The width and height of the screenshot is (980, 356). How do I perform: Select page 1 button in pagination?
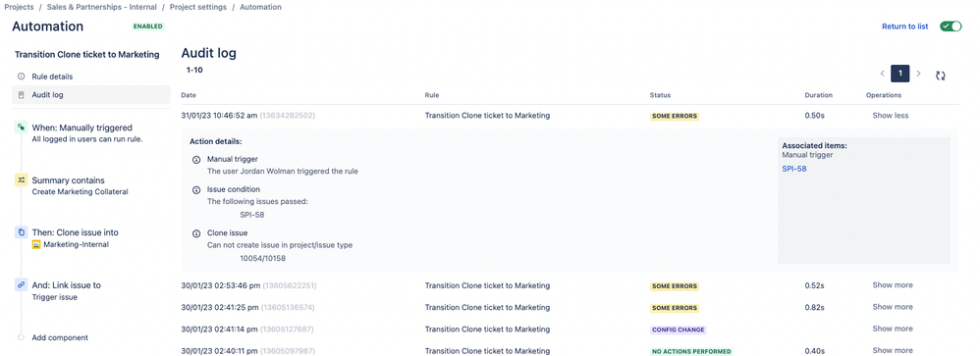(x=900, y=74)
